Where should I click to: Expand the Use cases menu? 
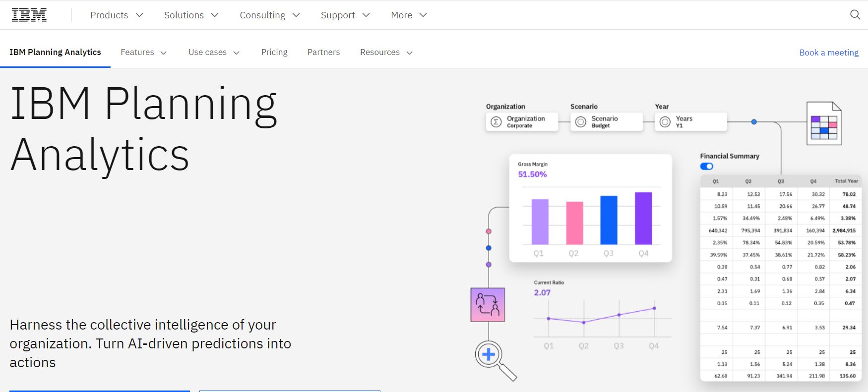tap(214, 53)
